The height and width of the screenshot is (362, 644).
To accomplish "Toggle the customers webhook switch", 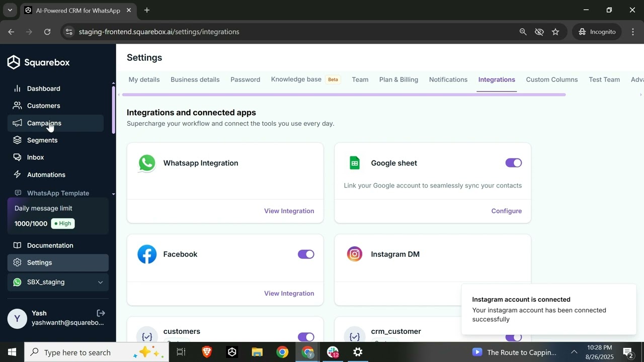I will click(306, 337).
